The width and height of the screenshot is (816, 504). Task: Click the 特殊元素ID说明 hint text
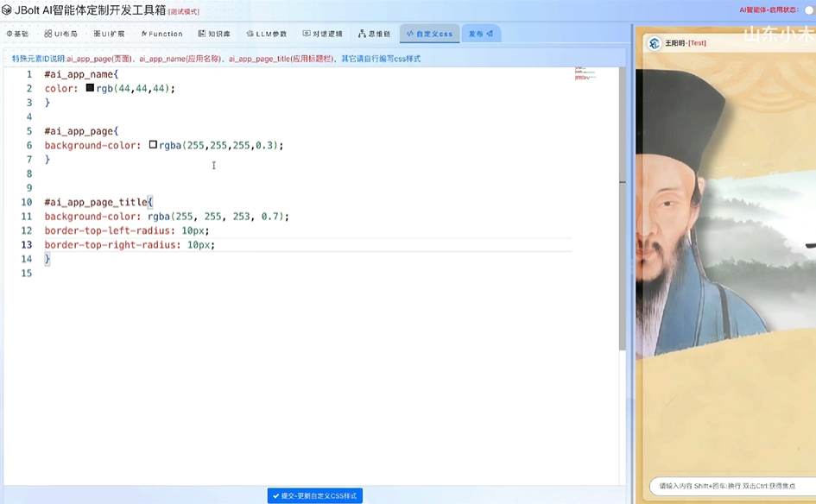[216, 59]
